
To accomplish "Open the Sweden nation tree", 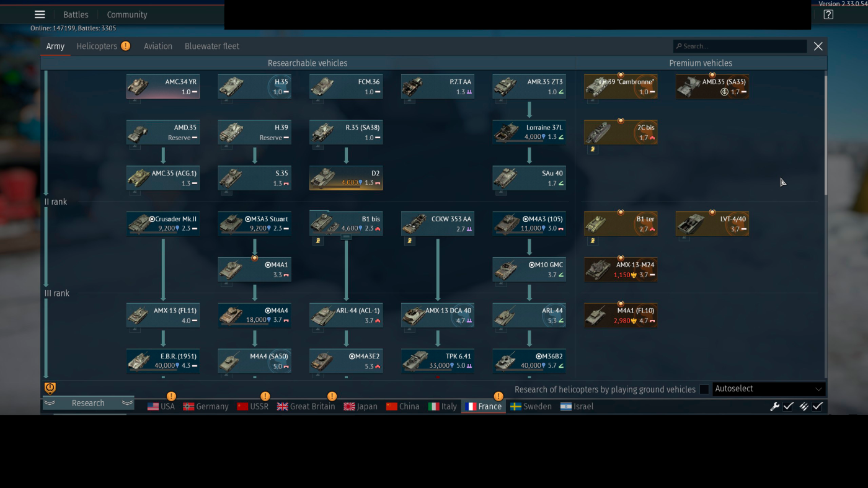I will (x=531, y=407).
